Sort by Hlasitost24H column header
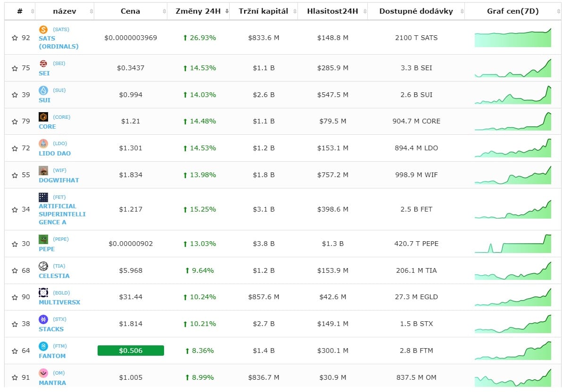This screenshot has width=562, height=392. pyautogui.click(x=332, y=11)
